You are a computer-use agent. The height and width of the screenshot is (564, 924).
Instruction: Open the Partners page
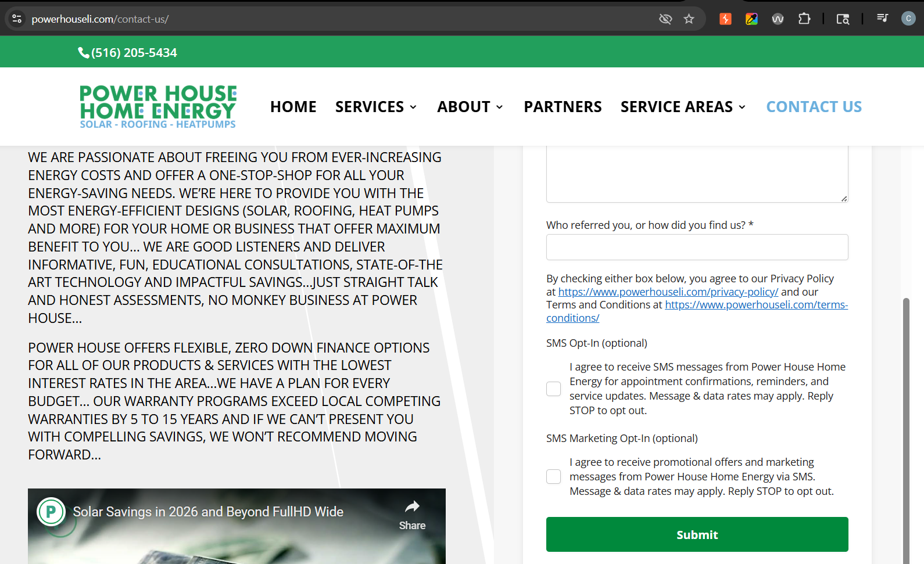(563, 107)
